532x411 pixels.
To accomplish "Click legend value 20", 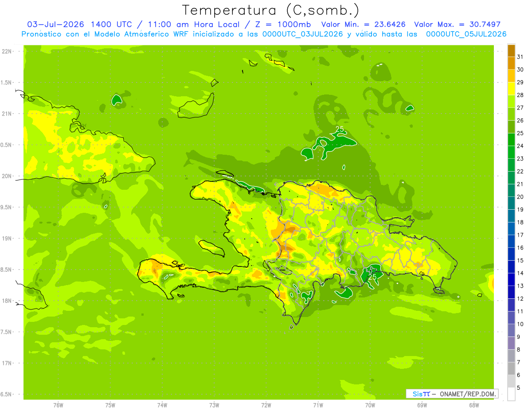I will coord(520,197).
